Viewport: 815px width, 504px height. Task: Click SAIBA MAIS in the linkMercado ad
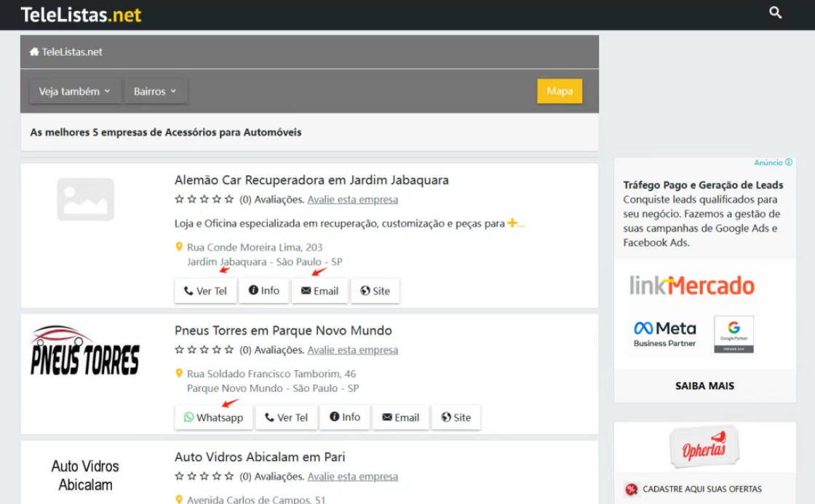(704, 386)
